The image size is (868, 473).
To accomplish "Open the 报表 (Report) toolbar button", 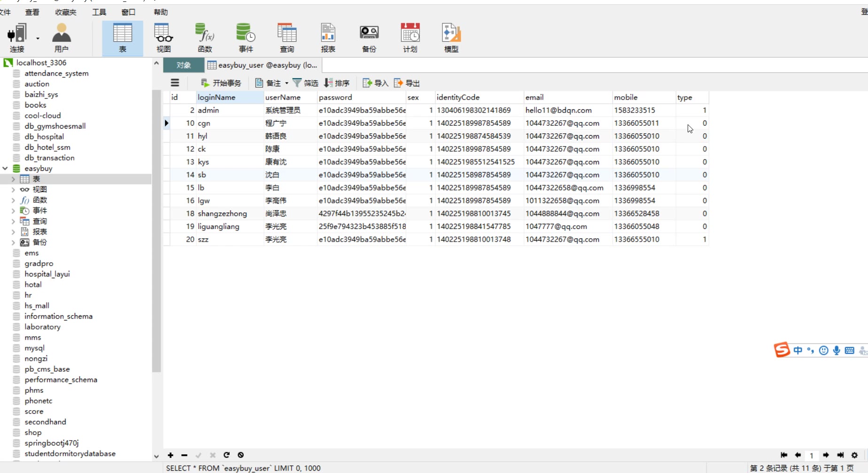I will (x=328, y=38).
